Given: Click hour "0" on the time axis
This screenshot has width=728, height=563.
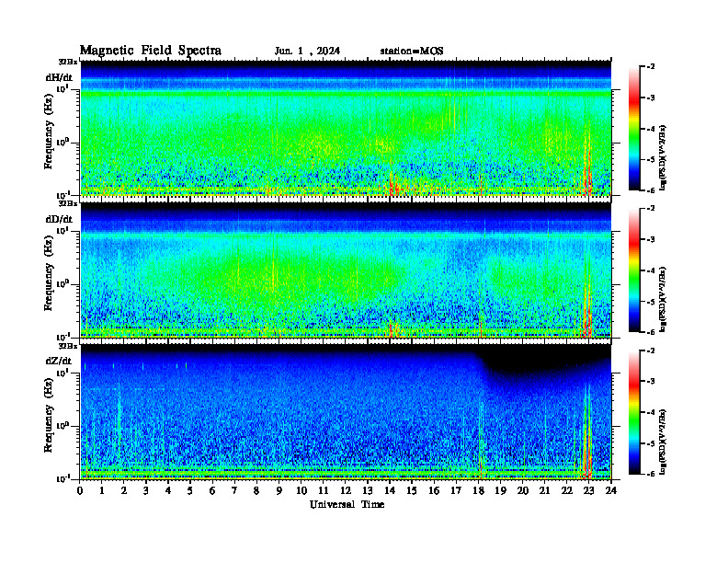Looking at the screenshot, I should [x=80, y=491].
